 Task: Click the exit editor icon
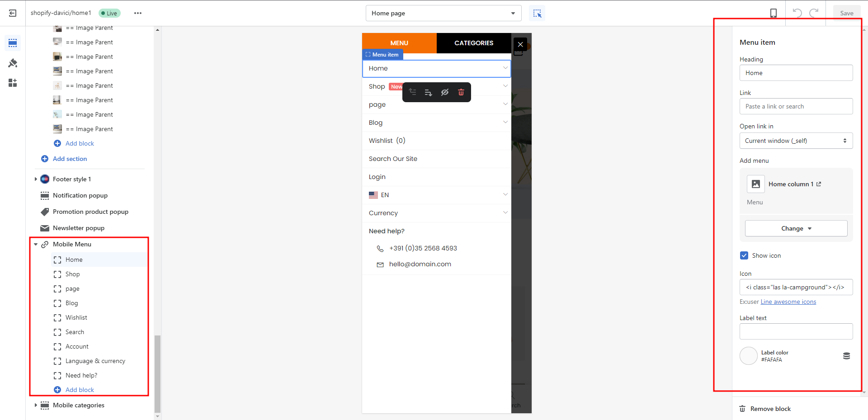click(13, 13)
